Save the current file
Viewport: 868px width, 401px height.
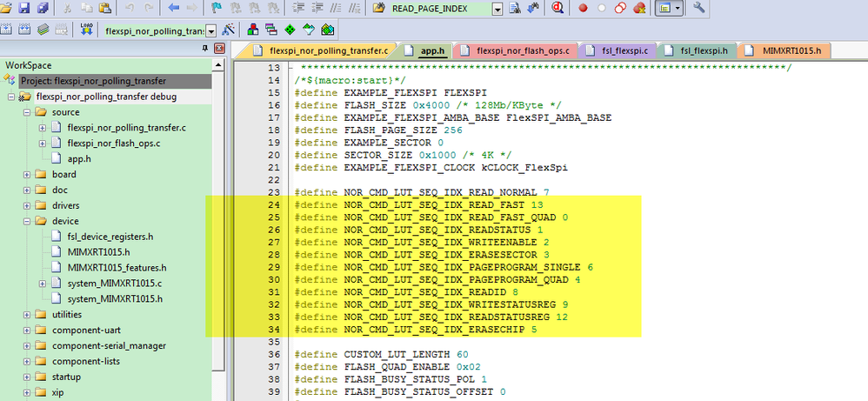(x=23, y=8)
